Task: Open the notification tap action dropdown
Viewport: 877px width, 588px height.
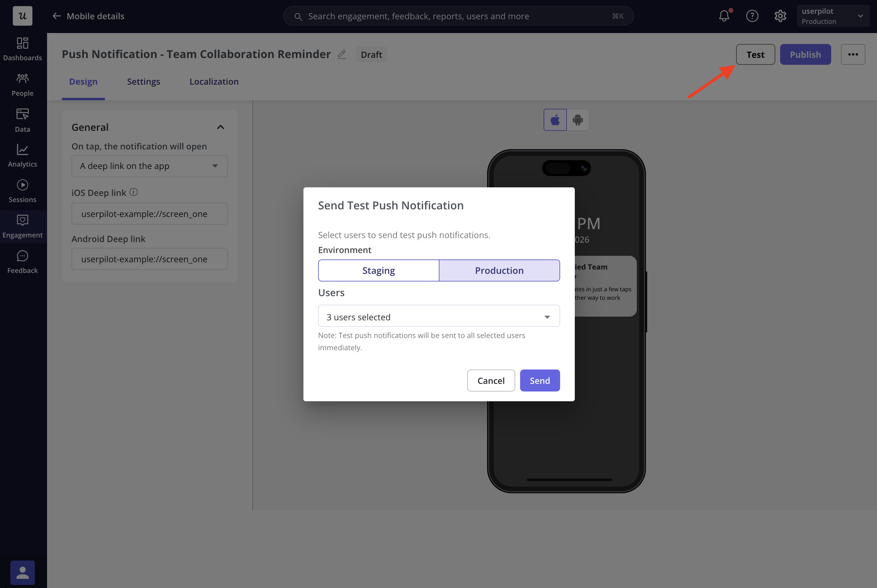Action: [149, 166]
